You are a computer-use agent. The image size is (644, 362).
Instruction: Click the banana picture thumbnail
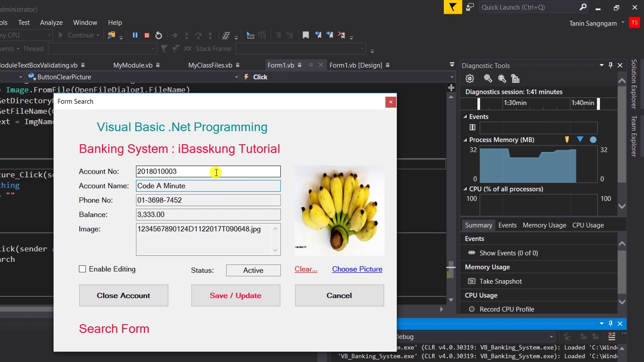coord(339,210)
